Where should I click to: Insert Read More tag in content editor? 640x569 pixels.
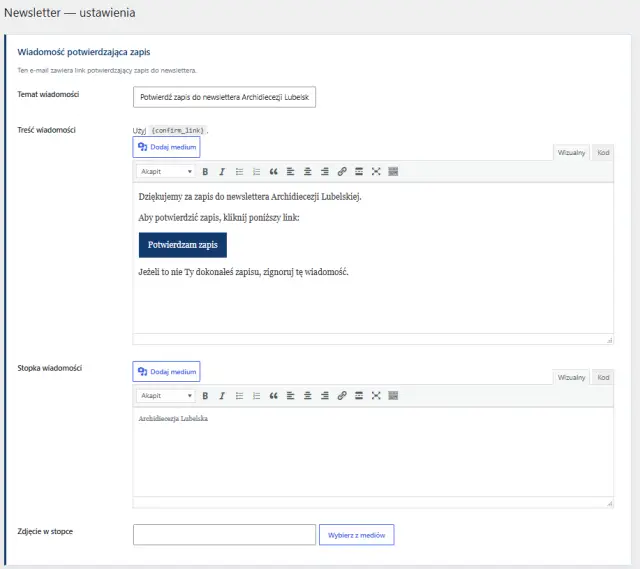pos(359,171)
